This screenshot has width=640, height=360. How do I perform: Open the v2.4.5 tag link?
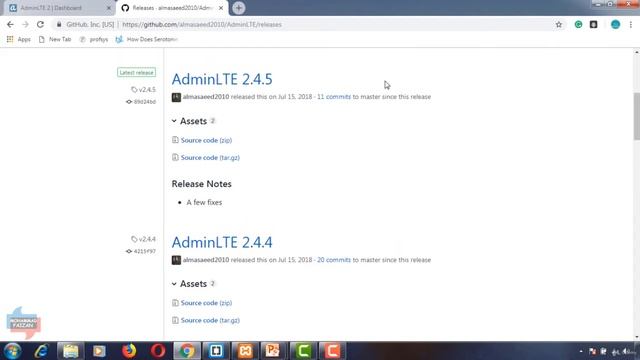[143, 89]
